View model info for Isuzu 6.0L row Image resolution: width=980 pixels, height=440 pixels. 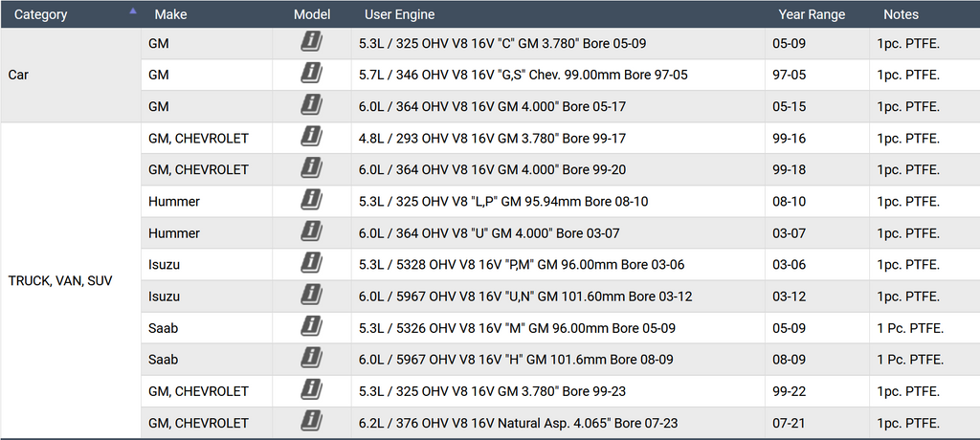point(311,296)
